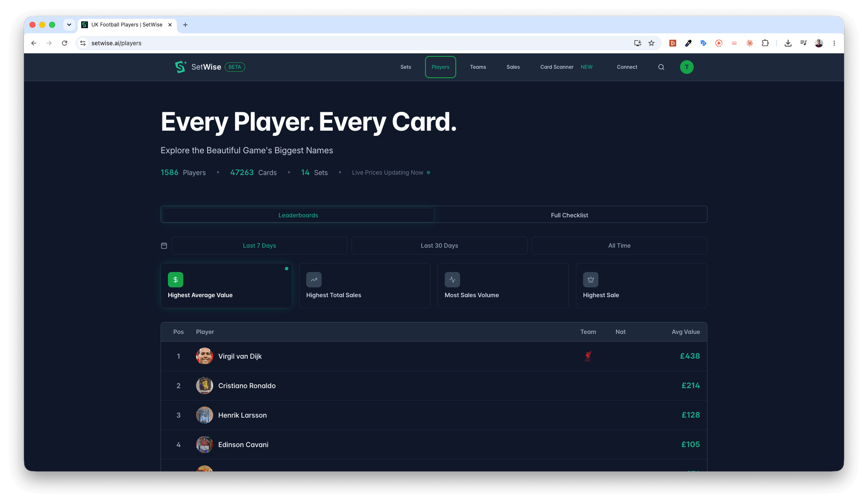Select the Last 7 Days filter
Image resolution: width=868 pixels, height=503 pixels.
259,246
